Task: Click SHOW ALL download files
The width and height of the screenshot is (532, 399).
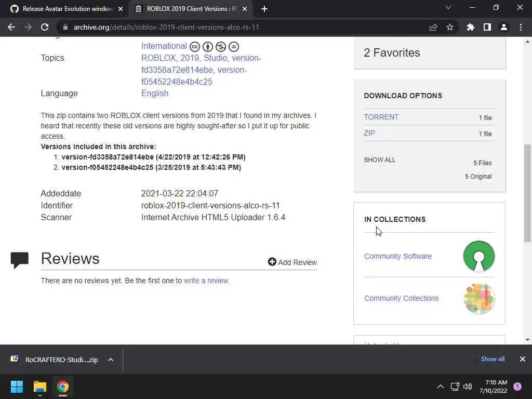Action: coord(380,160)
